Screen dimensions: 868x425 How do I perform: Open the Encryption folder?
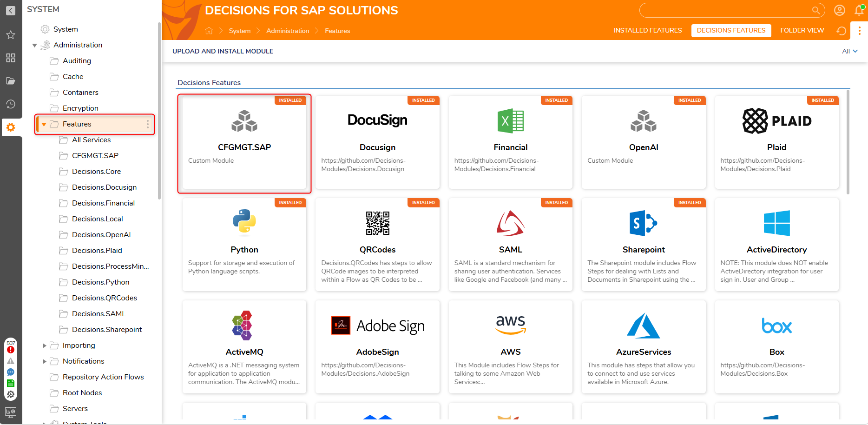coord(80,108)
